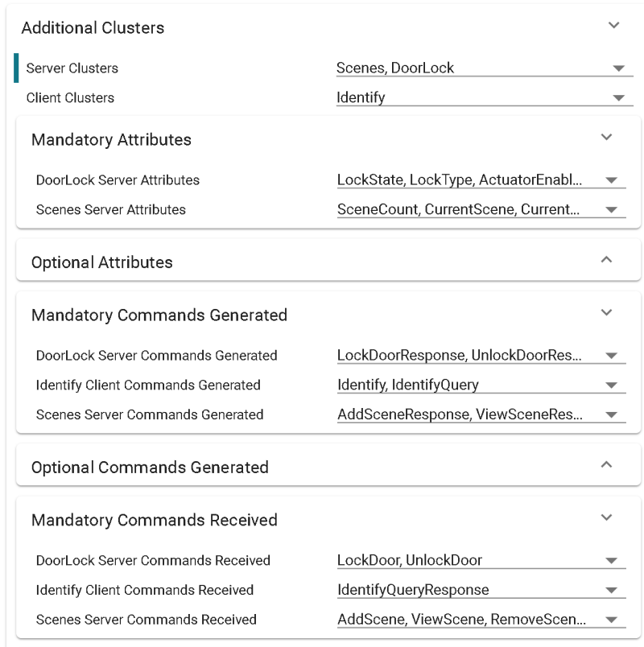Open DoorLock Server Attributes dropdown arrow
644x647 pixels.
(x=611, y=180)
